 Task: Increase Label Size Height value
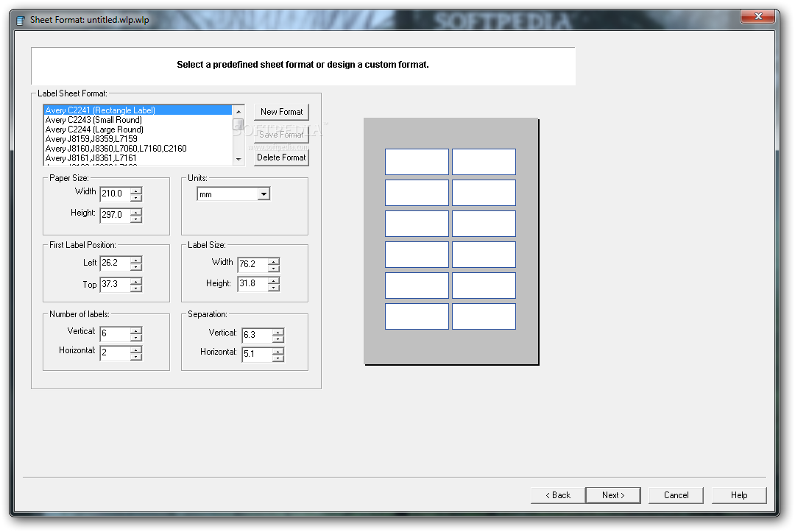[274, 280]
